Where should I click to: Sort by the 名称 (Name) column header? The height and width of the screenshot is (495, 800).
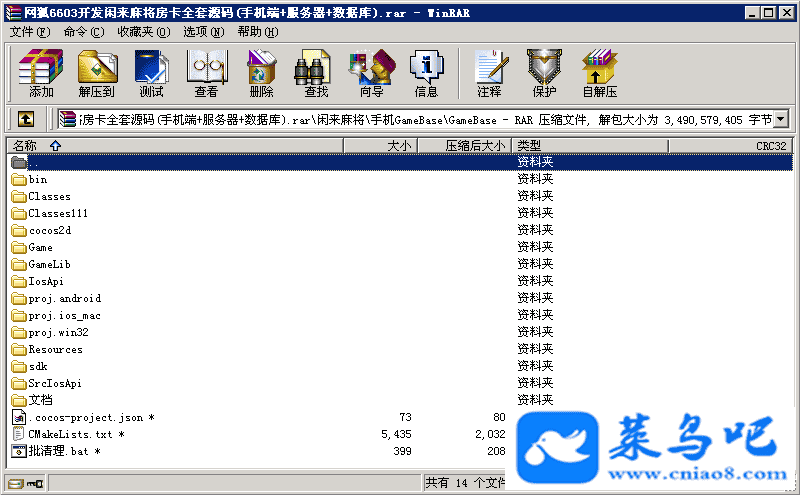pyautogui.click(x=176, y=146)
